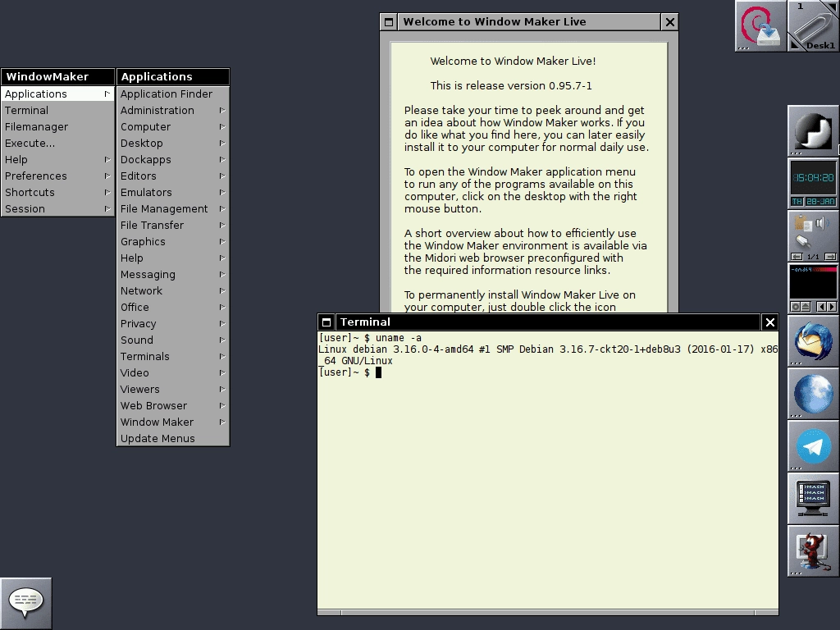Miniaturize the Terminal window

326,322
